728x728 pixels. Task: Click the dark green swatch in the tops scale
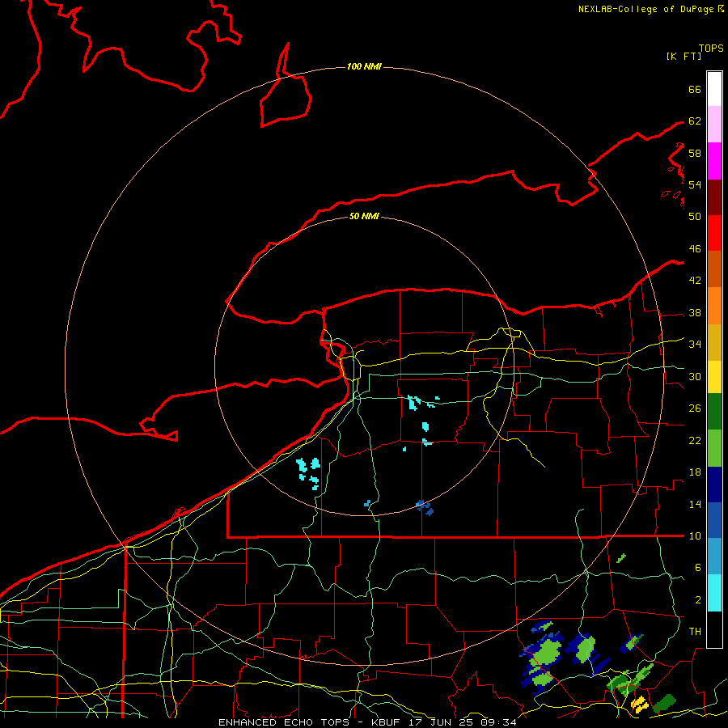714,412
